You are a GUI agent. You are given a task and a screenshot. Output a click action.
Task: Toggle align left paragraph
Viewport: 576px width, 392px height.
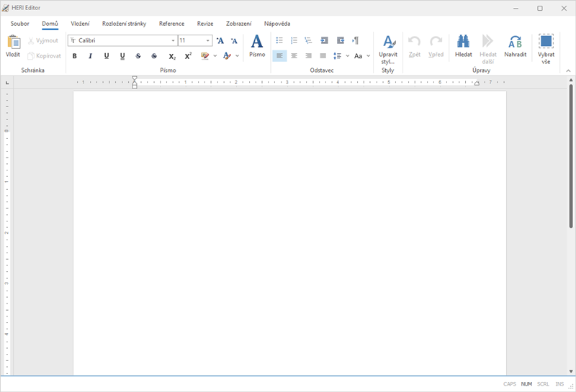(x=279, y=56)
